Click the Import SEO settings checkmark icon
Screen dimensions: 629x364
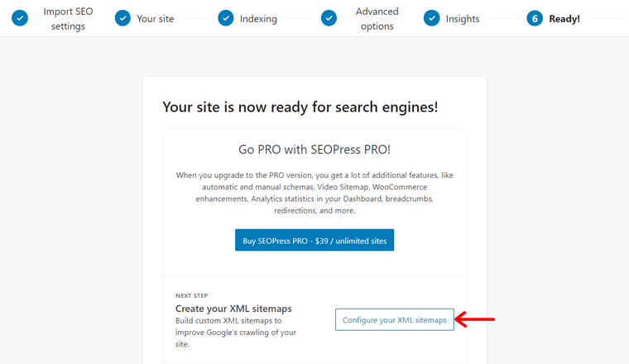point(20,18)
